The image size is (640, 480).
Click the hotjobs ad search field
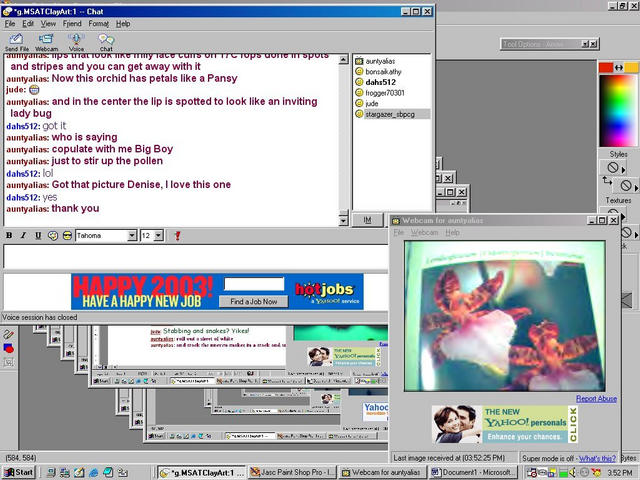point(254,284)
